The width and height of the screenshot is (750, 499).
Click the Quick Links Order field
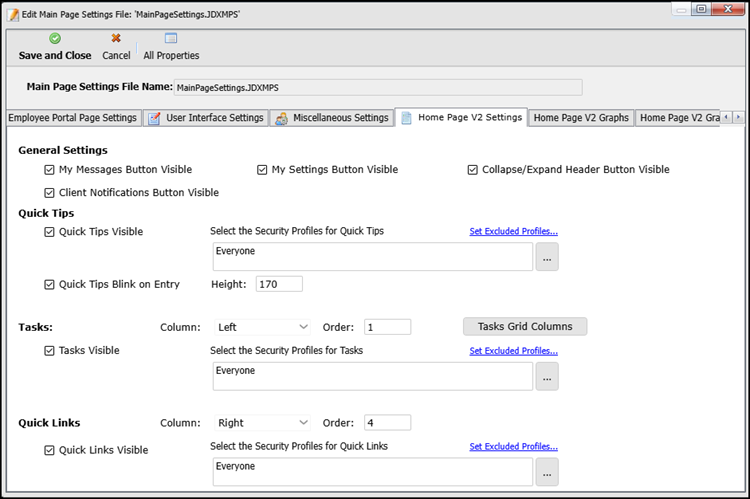click(x=387, y=423)
